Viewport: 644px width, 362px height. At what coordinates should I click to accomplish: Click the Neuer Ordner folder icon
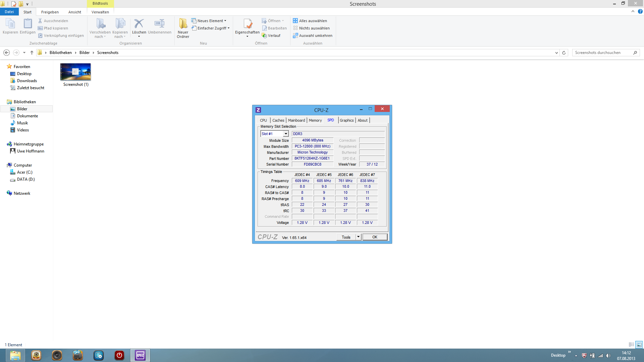183,24
